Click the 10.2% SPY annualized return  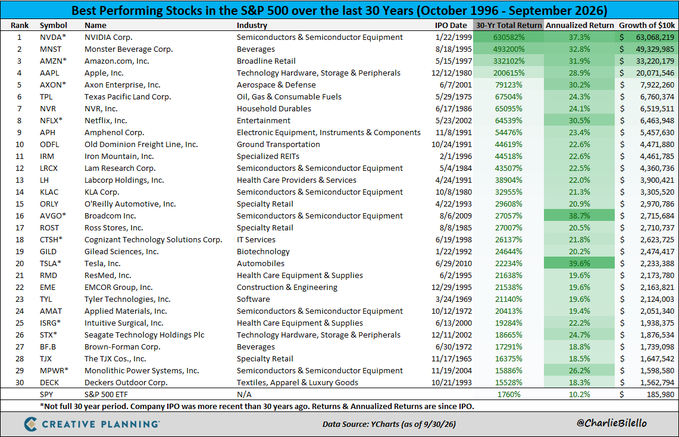(579, 395)
